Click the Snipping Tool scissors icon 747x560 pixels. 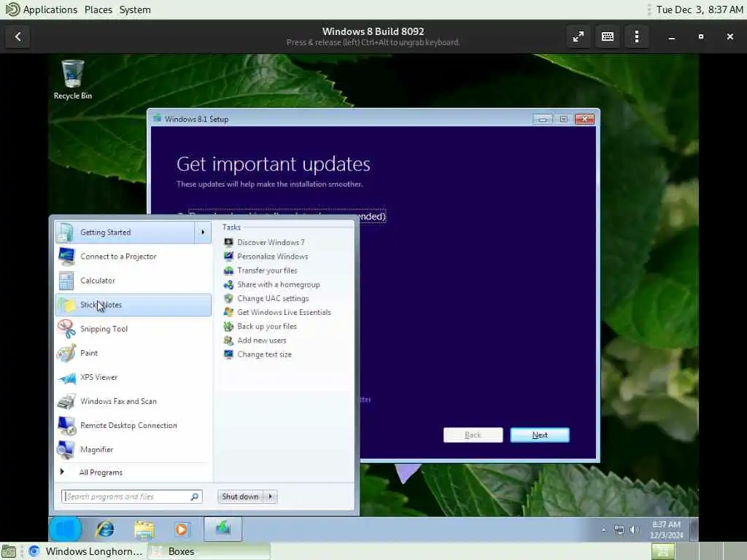[66, 329]
